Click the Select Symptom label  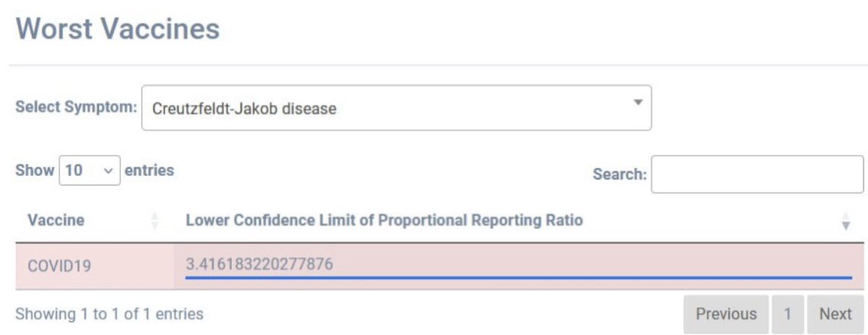pos(76,108)
